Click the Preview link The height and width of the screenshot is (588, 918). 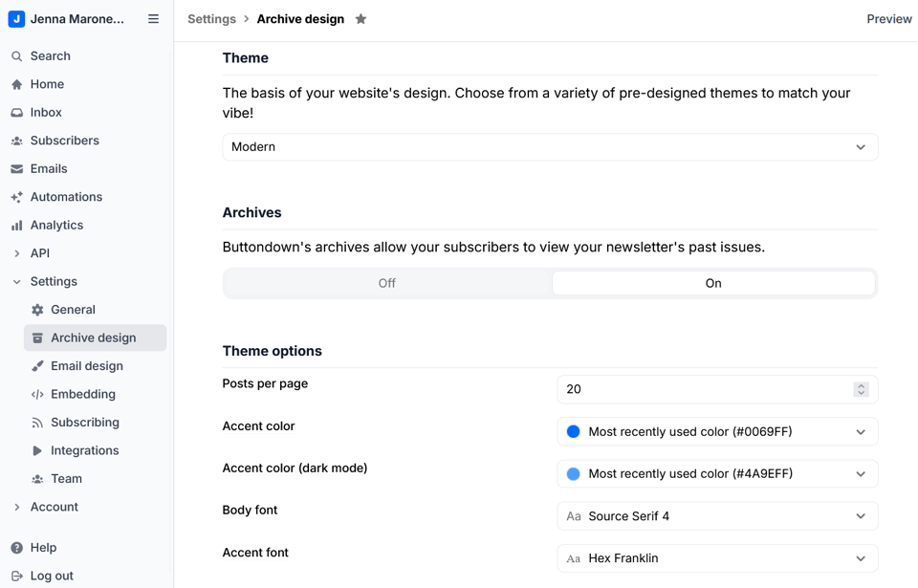coord(888,18)
